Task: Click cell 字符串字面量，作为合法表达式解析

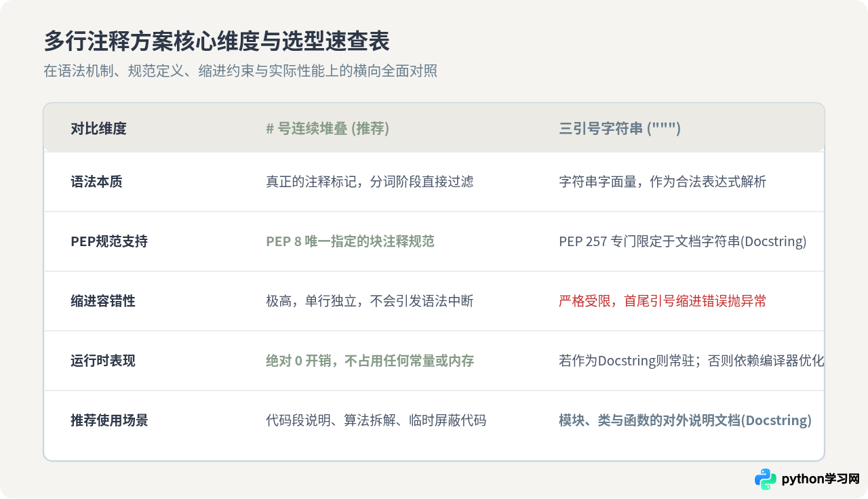Action: click(x=663, y=182)
